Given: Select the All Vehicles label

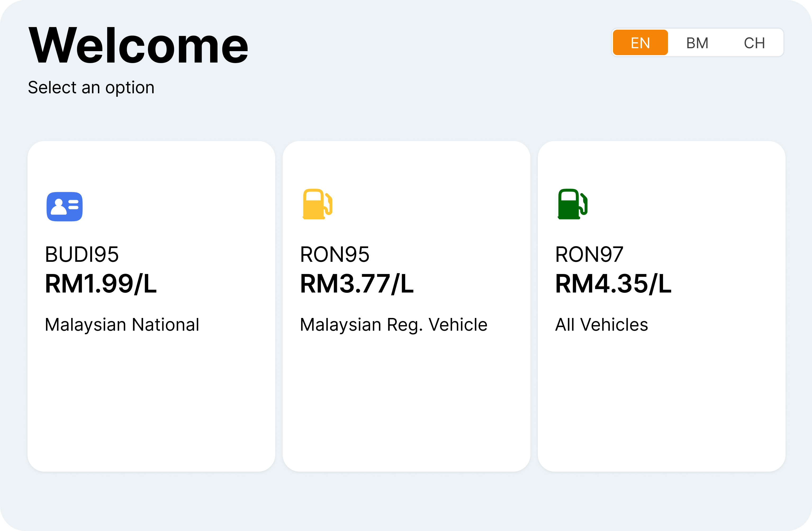Looking at the screenshot, I should tap(602, 325).
